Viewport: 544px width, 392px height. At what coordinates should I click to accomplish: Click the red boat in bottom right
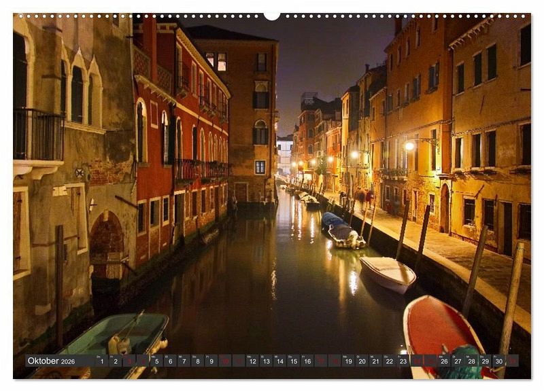pos(435,326)
